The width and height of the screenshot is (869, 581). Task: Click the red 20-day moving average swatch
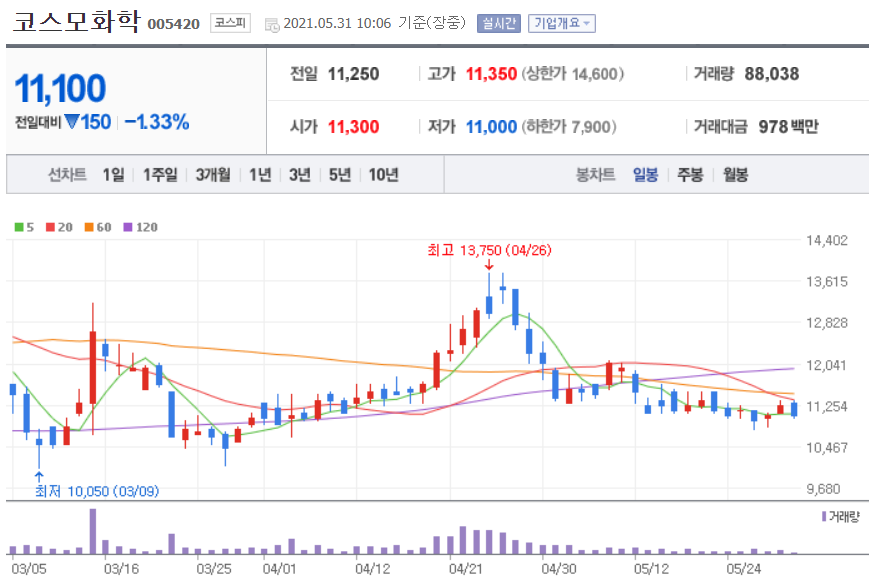tap(50, 227)
